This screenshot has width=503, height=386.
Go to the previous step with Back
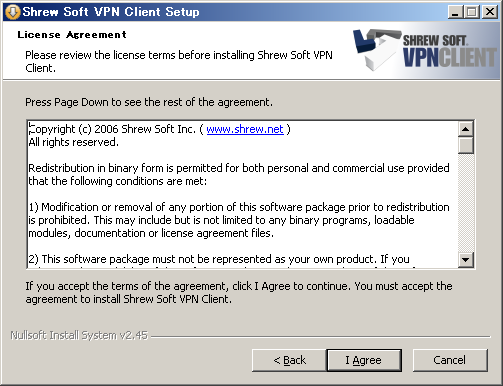(x=289, y=360)
